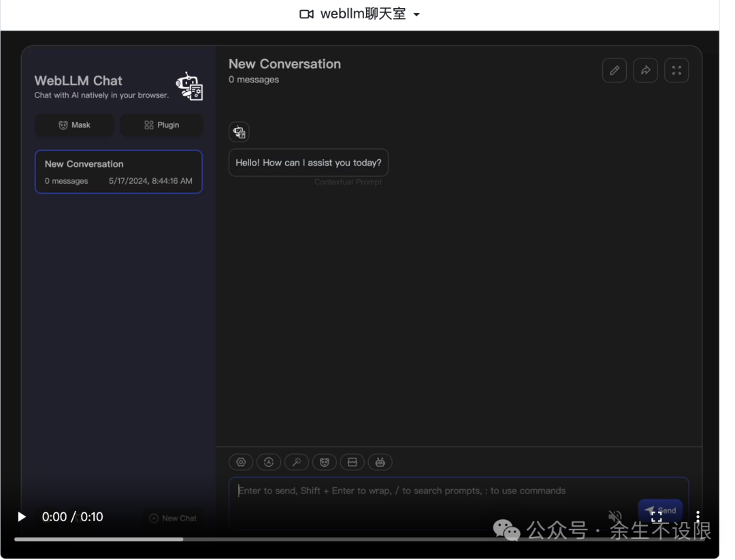Enter video fullscreen mode
This screenshot has height=560, width=735.
657,517
